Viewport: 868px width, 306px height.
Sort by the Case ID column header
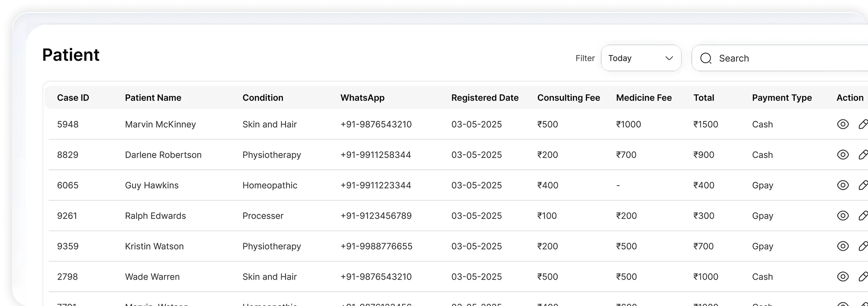[x=73, y=98]
